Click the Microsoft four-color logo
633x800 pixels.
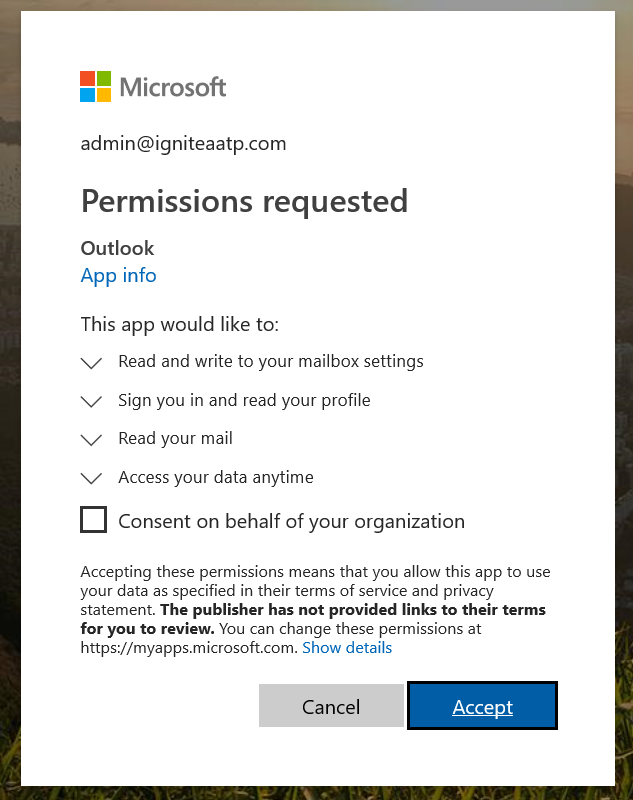point(95,86)
